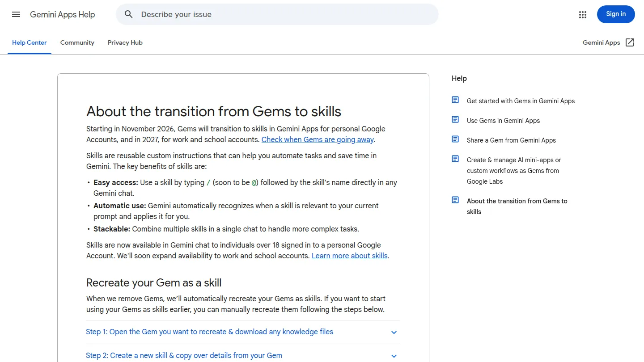
Task: Click the Automatic use bullet label
Action: (120, 206)
